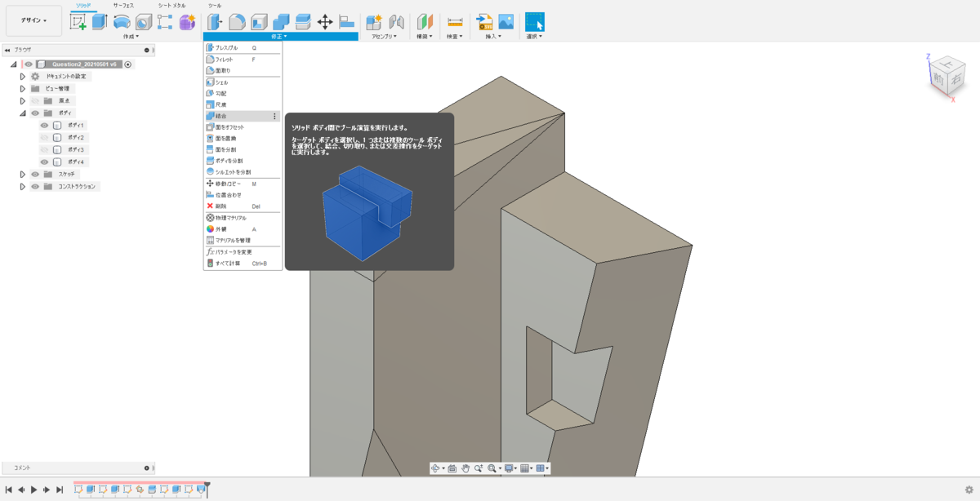Toggle visibility eye of ボディ3
Image resolution: width=980 pixels, height=501 pixels.
(45, 149)
